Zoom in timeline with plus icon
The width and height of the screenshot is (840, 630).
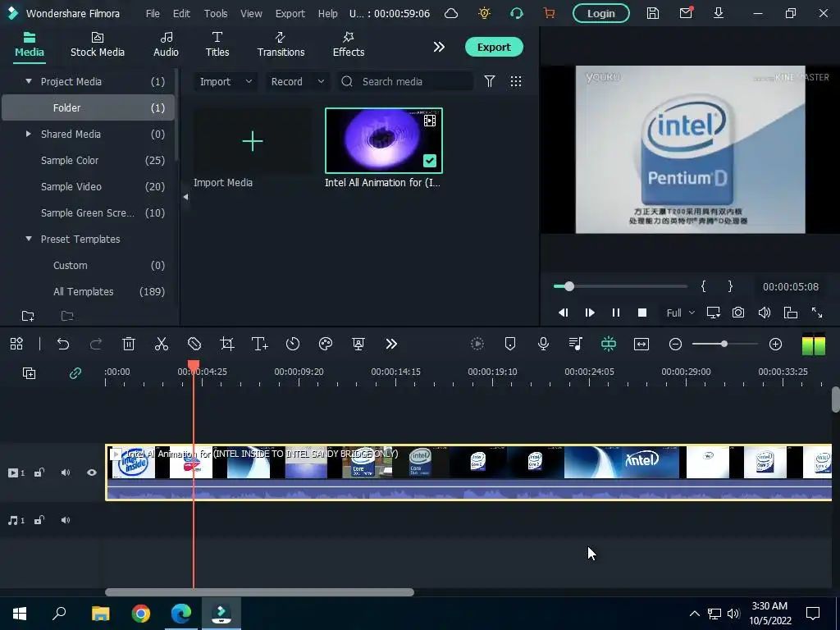776,344
